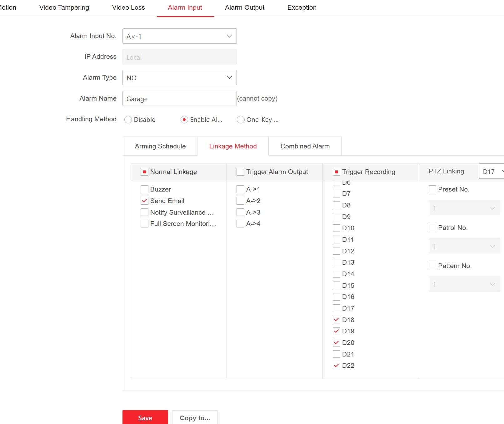Tick the A->1 alarm output checkbox
The image size is (504, 424).
click(240, 189)
